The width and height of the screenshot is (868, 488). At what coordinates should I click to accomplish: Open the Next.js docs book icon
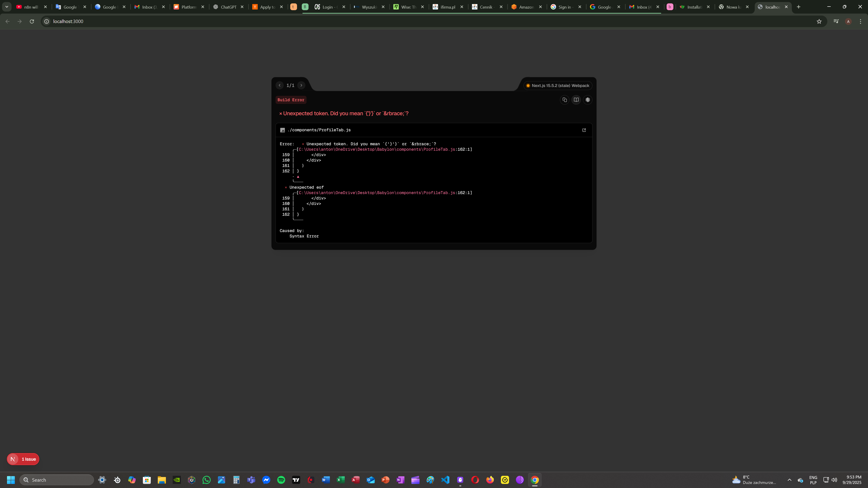point(576,100)
